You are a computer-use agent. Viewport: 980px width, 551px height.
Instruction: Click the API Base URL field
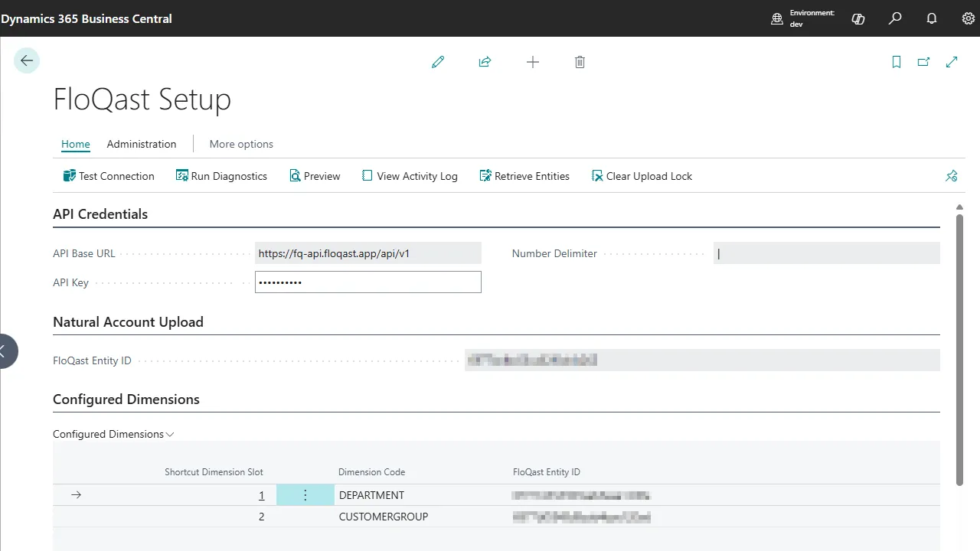[368, 253]
